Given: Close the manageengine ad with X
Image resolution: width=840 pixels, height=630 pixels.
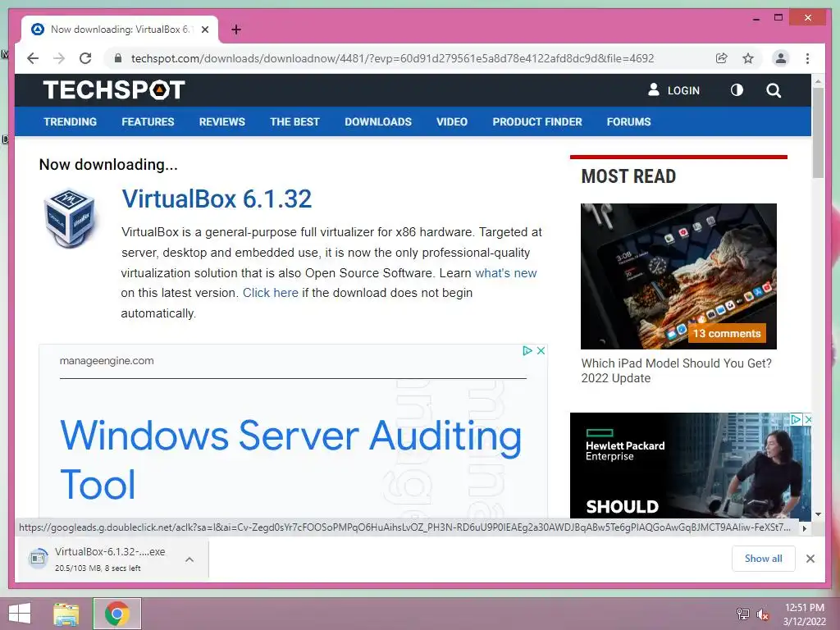Looking at the screenshot, I should (x=541, y=350).
